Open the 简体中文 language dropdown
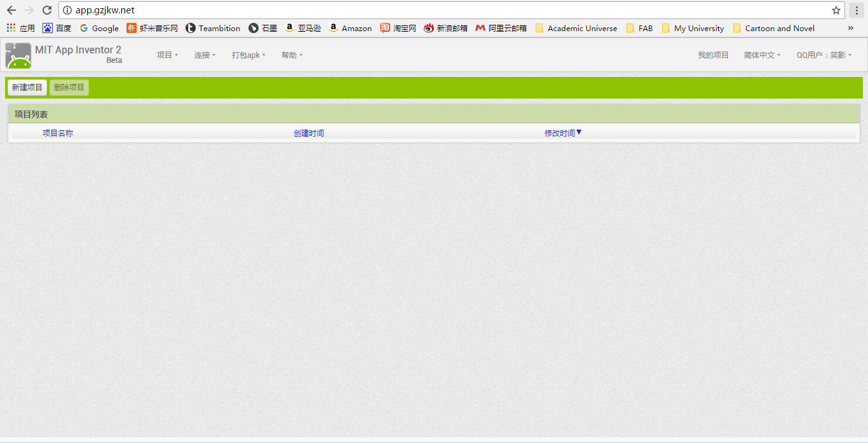Image resolution: width=868 pixels, height=443 pixels. click(x=762, y=55)
